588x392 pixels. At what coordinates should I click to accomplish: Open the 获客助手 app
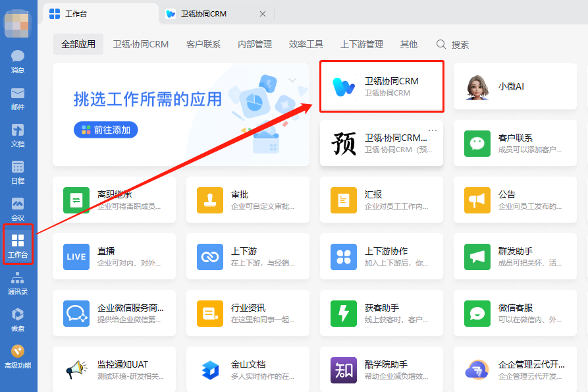[381, 313]
